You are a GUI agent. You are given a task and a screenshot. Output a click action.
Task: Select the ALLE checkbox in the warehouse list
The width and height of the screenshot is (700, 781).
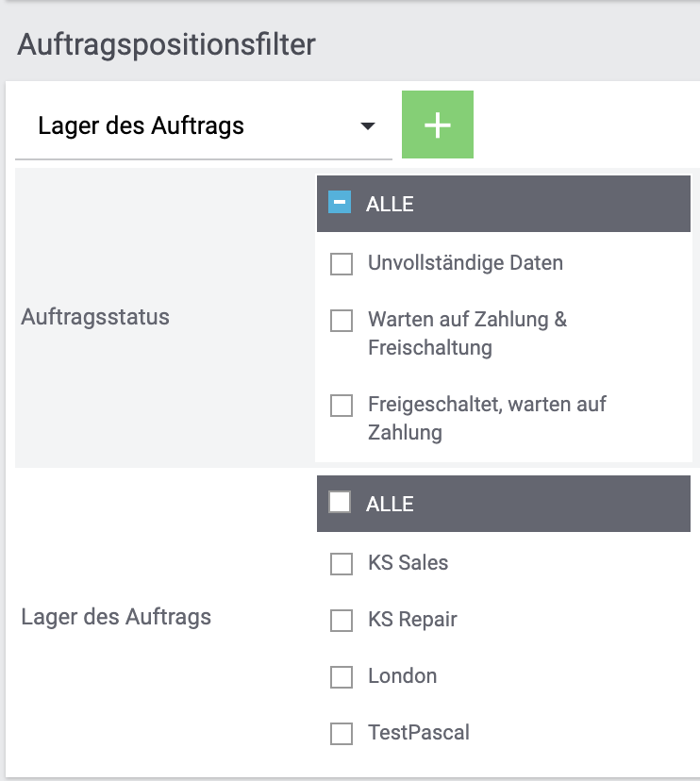click(340, 503)
